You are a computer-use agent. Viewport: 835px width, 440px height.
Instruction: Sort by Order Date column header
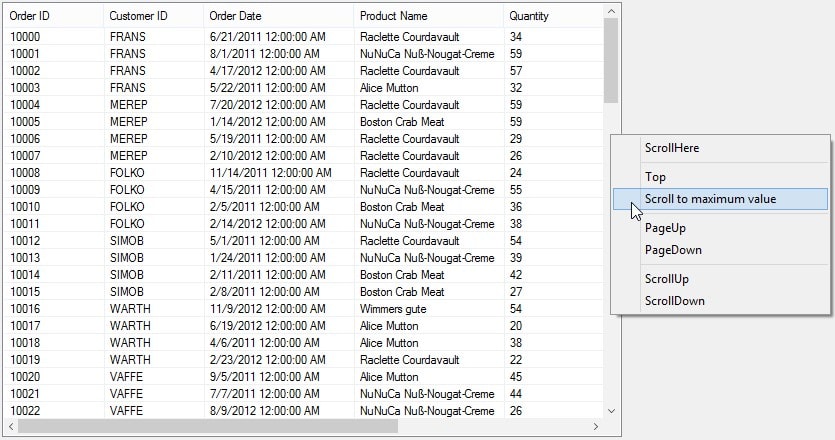[279, 16]
